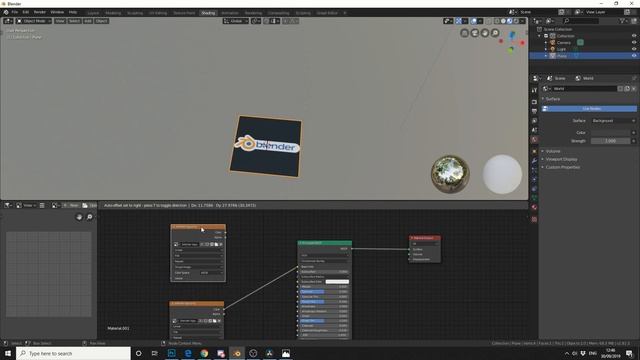Open the Render properties tab
This screenshot has height=360, width=640.
534,102
